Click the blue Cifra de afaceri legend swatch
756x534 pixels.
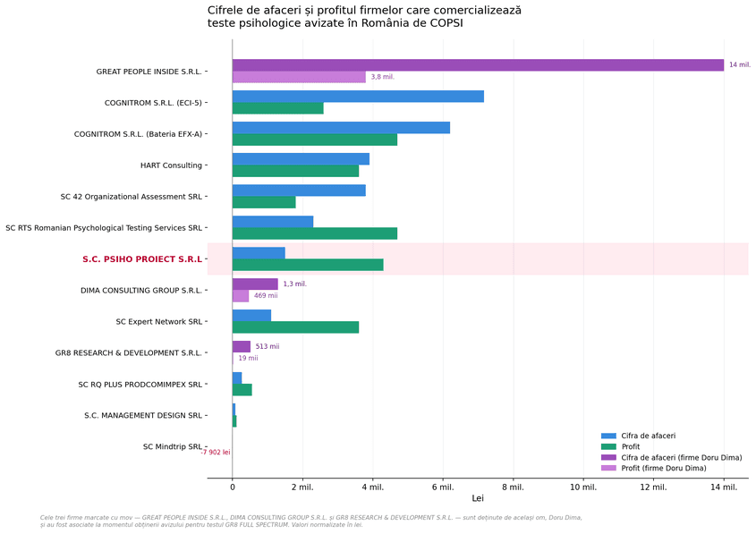point(608,436)
